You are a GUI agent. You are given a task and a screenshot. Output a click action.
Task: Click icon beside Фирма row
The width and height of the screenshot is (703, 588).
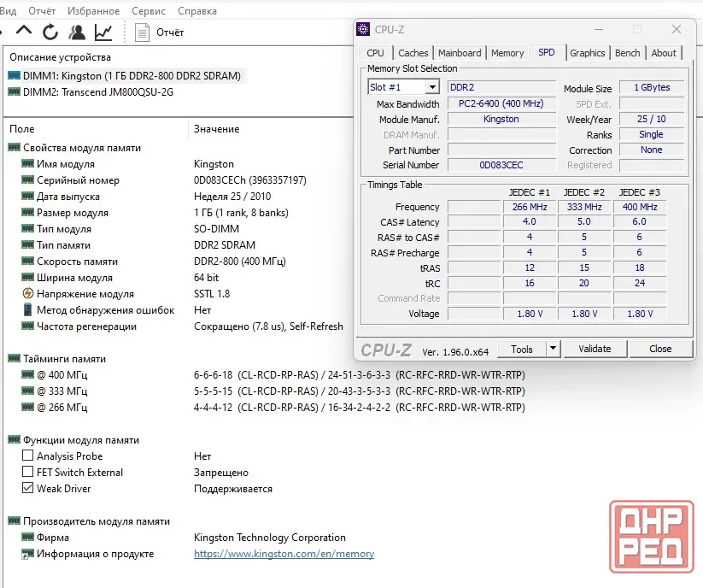click(x=28, y=537)
